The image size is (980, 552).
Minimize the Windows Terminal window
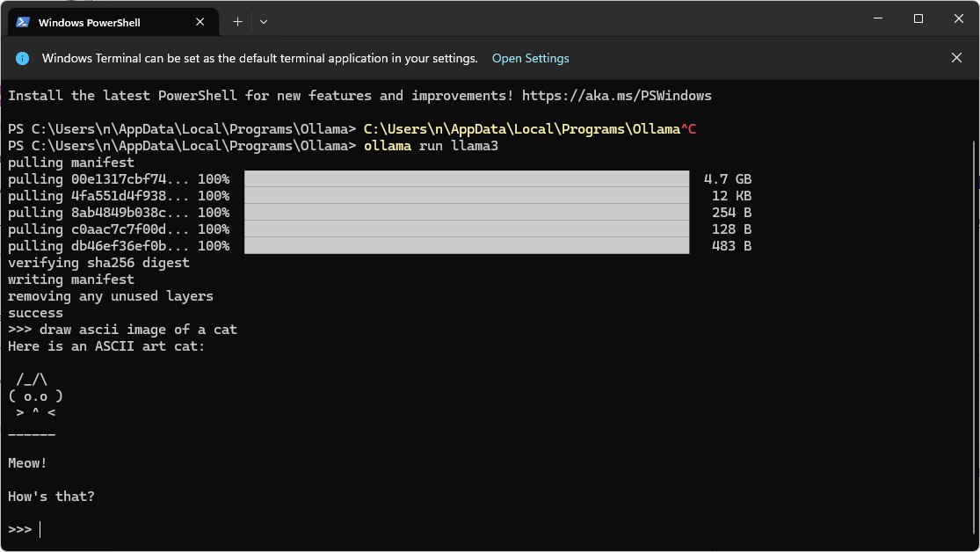point(878,18)
